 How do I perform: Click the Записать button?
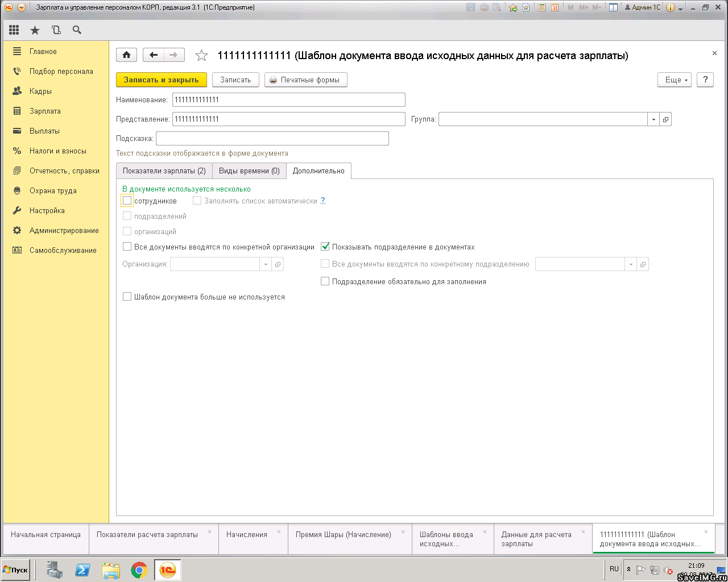[235, 80]
